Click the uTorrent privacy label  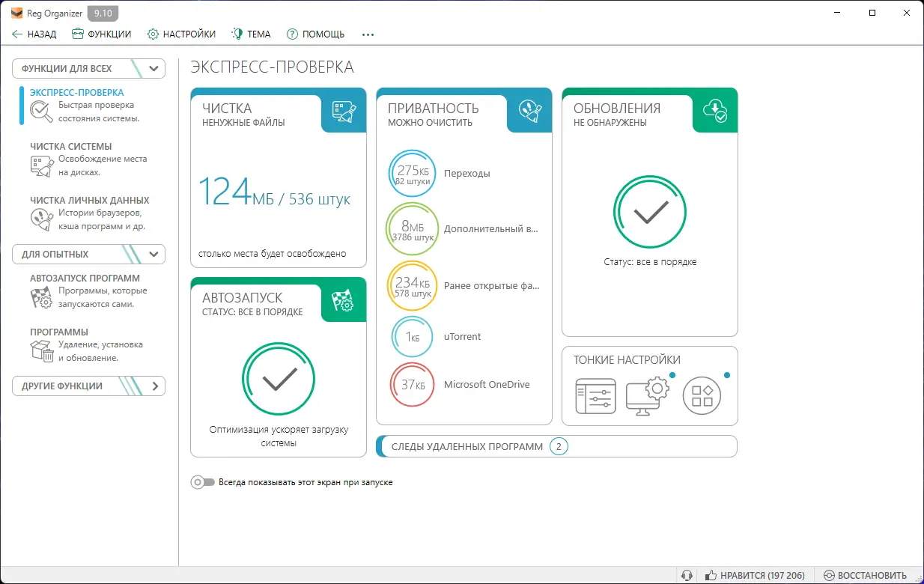(463, 337)
